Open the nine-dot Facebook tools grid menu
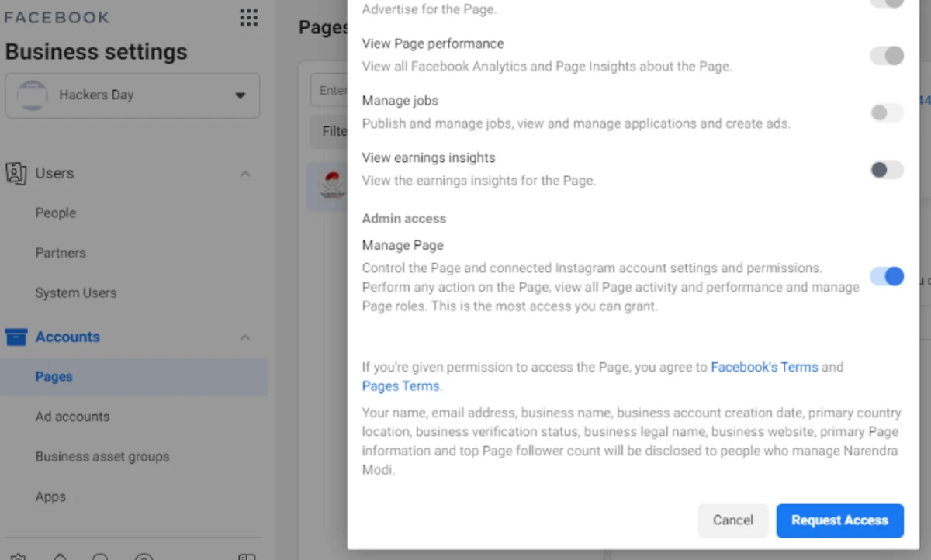The height and width of the screenshot is (560, 931). 248,18
